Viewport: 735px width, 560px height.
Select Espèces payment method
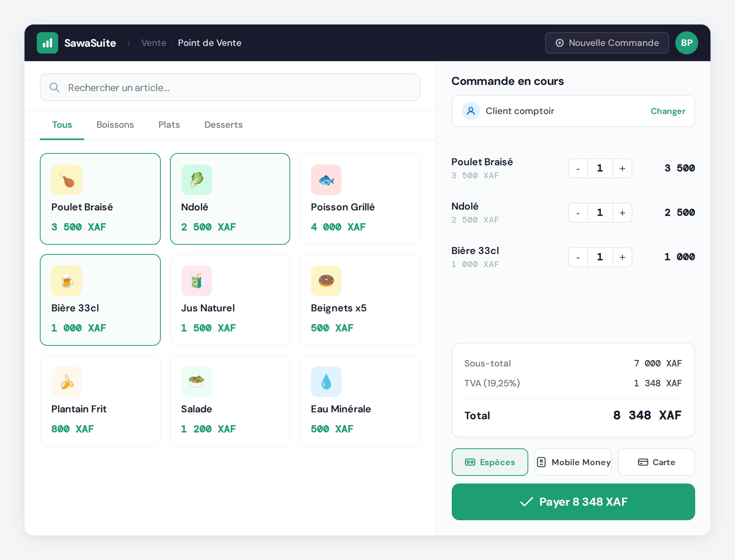[490, 462]
